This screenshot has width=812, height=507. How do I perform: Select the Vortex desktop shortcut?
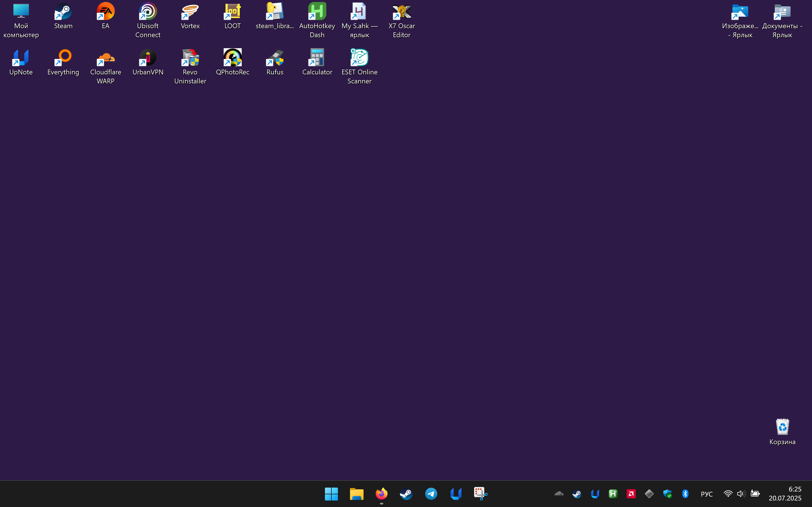pos(190,16)
